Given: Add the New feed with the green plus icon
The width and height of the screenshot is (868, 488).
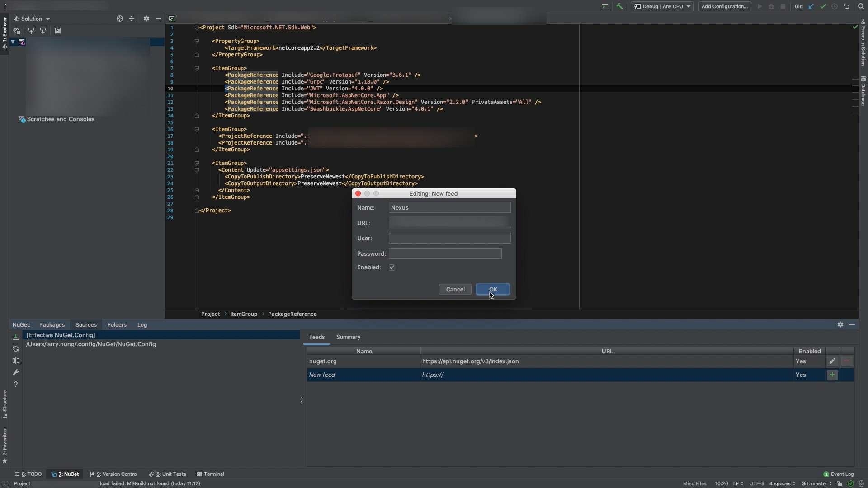Looking at the screenshot, I should [832, 375].
